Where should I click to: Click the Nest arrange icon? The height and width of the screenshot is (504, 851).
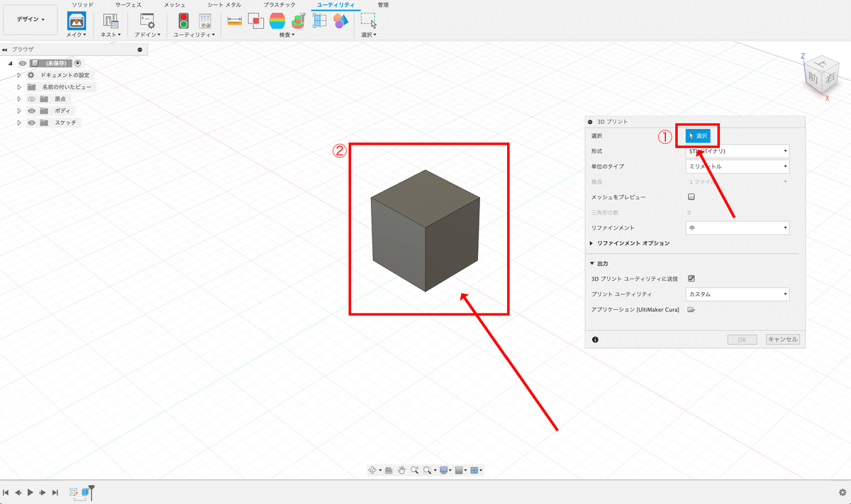110,21
